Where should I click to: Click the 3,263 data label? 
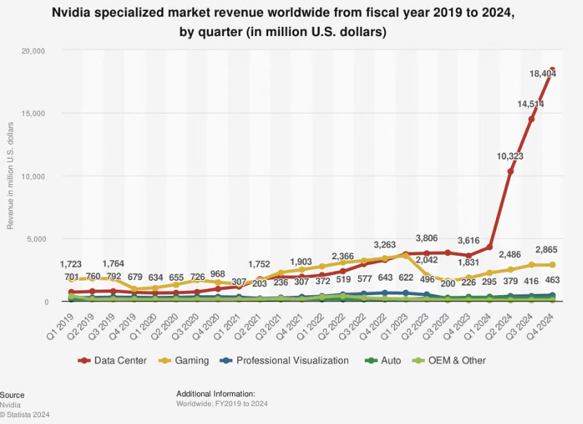pos(384,245)
